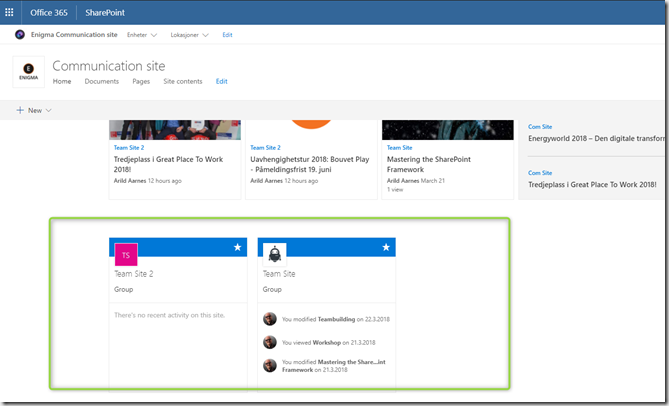This screenshot has height=406, width=669.
Task: Open the Pages navigation tab
Action: click(x=141, y=81)
